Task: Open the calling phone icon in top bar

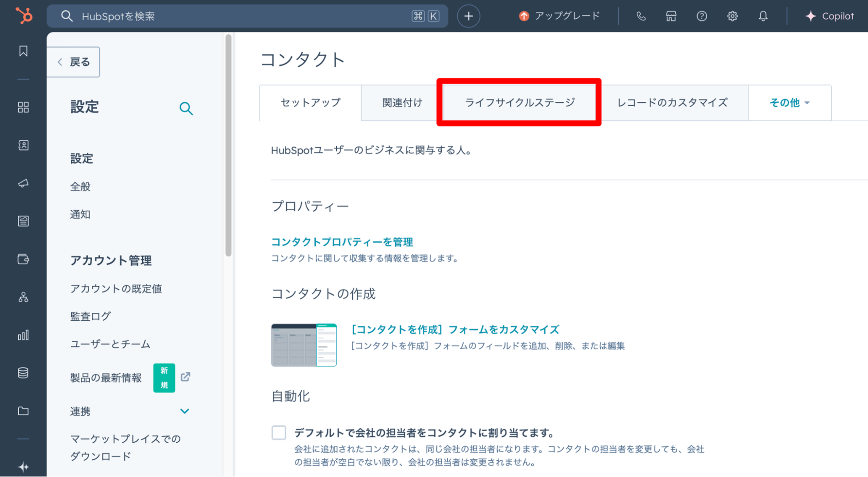Action: click(640, 16)
